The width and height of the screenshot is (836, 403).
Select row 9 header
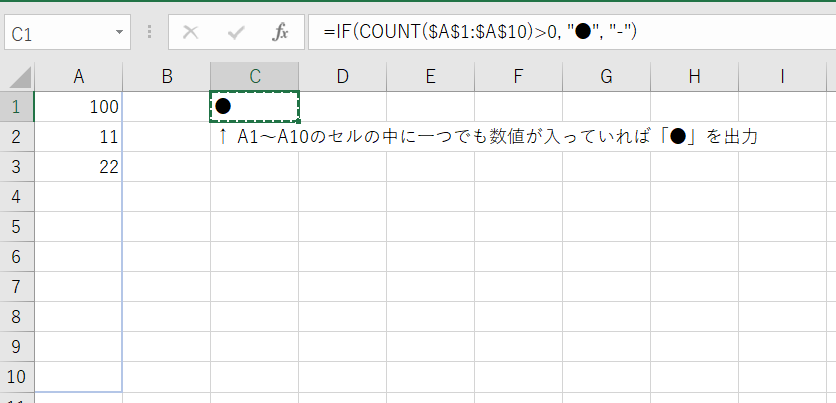click(17, 346)
